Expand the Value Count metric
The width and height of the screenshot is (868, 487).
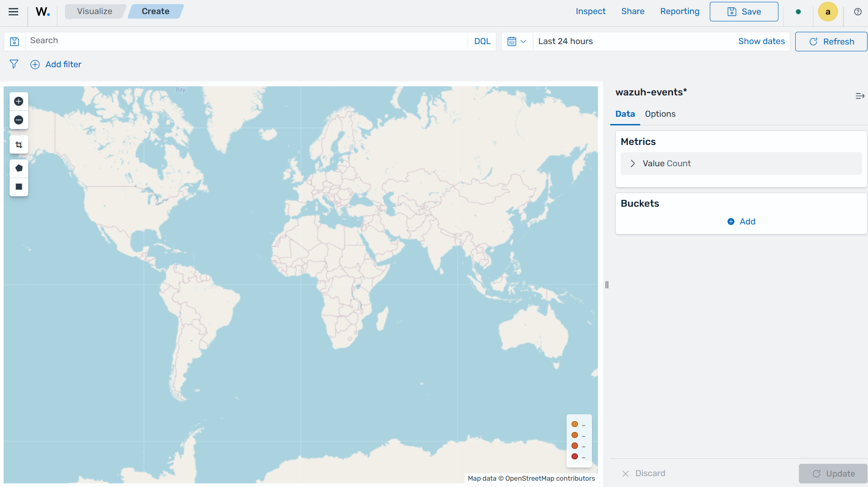(741, 164)
